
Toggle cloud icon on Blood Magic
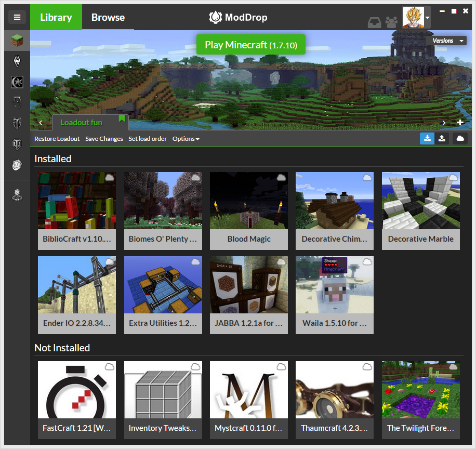pos(281,177)
